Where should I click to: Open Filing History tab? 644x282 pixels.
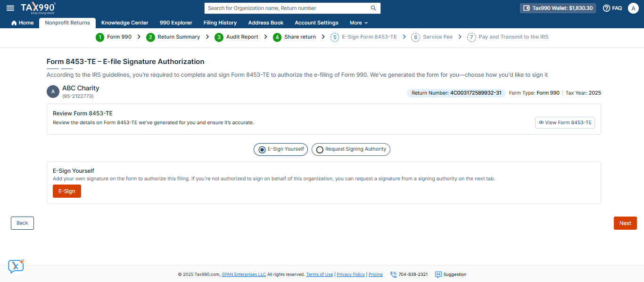pyautogui.click(x=220, y=23)
